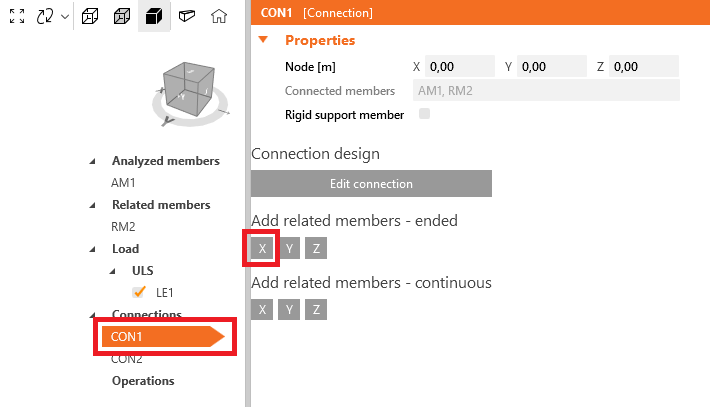710x407 pixels.
Task: Toggle the Rigid support member checkbox
Action: click(424, 115)
